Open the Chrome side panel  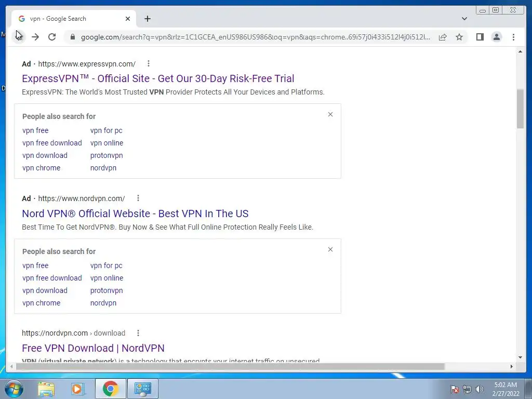click(x=480, y=37)
